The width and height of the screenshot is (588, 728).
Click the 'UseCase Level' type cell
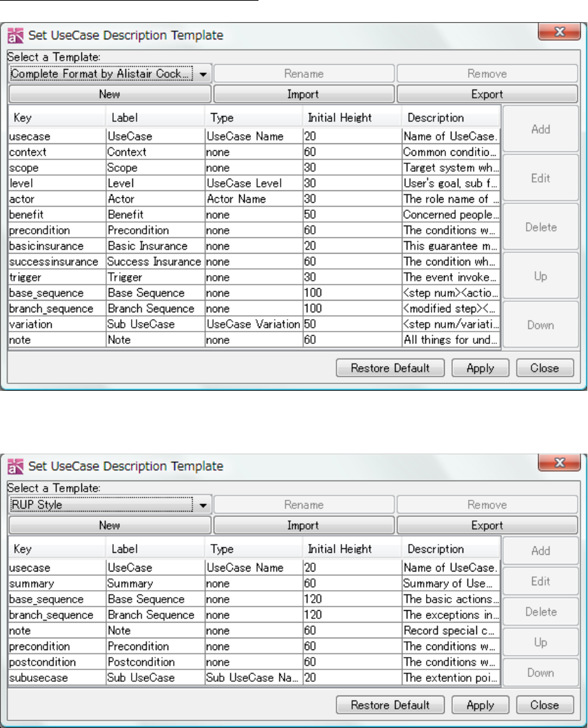coord(254,183)
